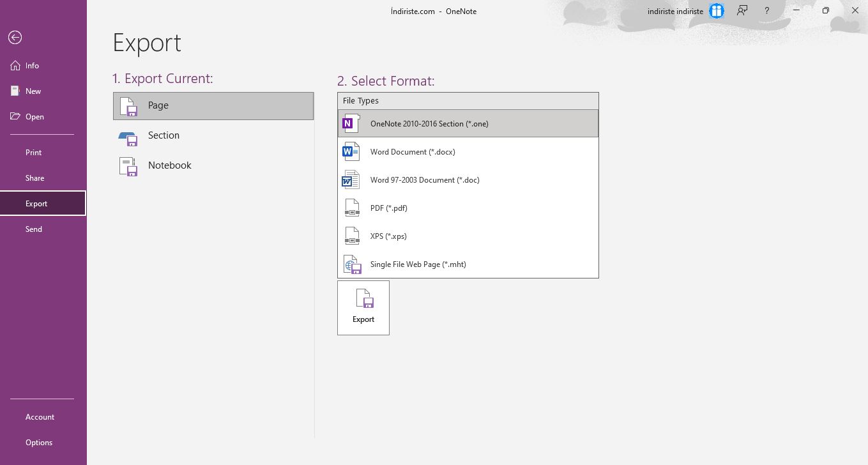
Task: Open Help with the question mark
Action: (x=766, y=10)
